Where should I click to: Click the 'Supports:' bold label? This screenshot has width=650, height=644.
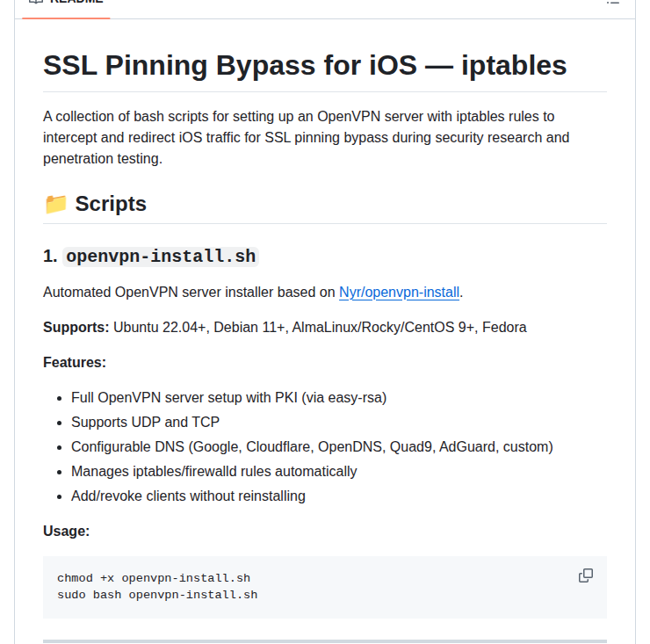[76, 328]
